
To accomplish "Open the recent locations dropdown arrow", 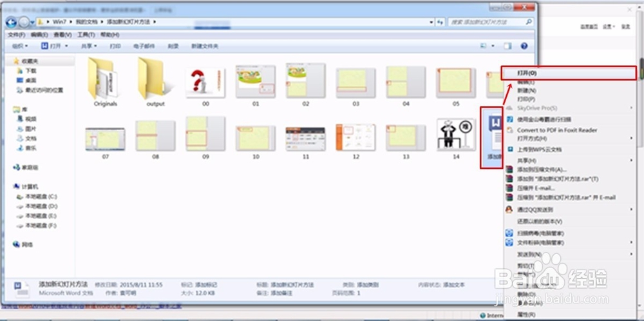I will coord(32,22).
